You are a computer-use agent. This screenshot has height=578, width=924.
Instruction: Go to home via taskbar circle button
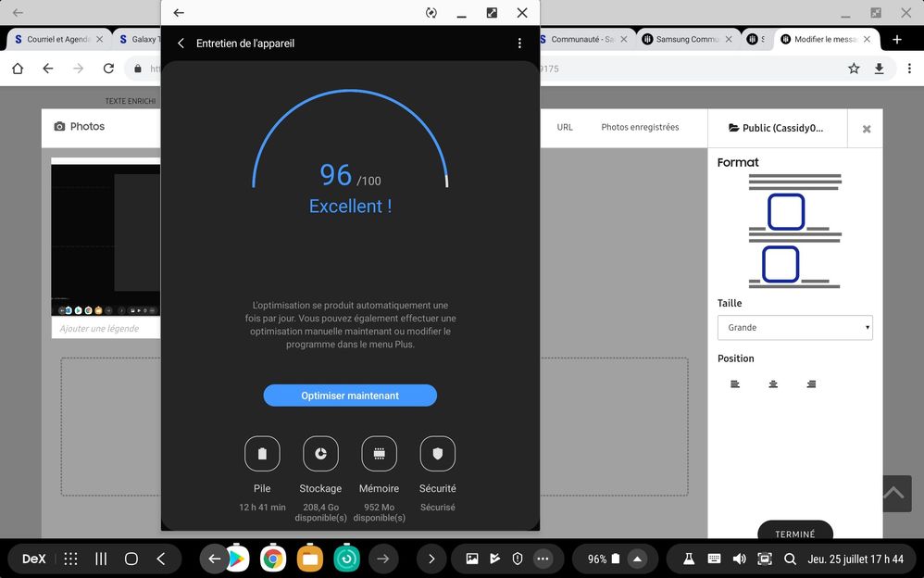(x=131, y=559)
